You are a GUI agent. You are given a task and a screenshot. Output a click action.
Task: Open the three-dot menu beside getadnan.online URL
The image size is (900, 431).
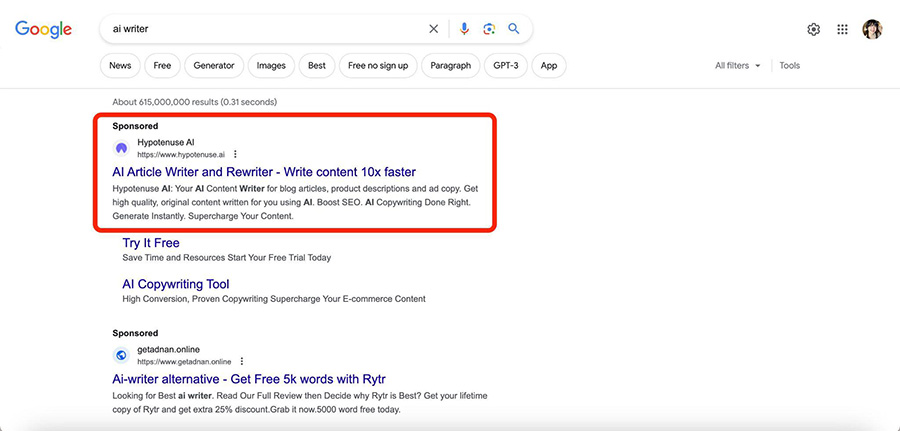pyautogui.click(x=242, y=361)
